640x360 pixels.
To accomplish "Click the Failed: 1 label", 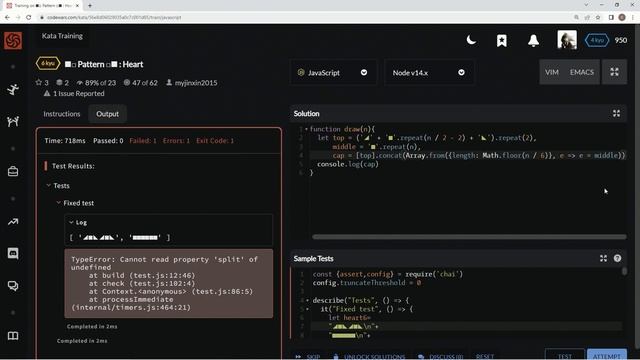I will pos(143,141).
